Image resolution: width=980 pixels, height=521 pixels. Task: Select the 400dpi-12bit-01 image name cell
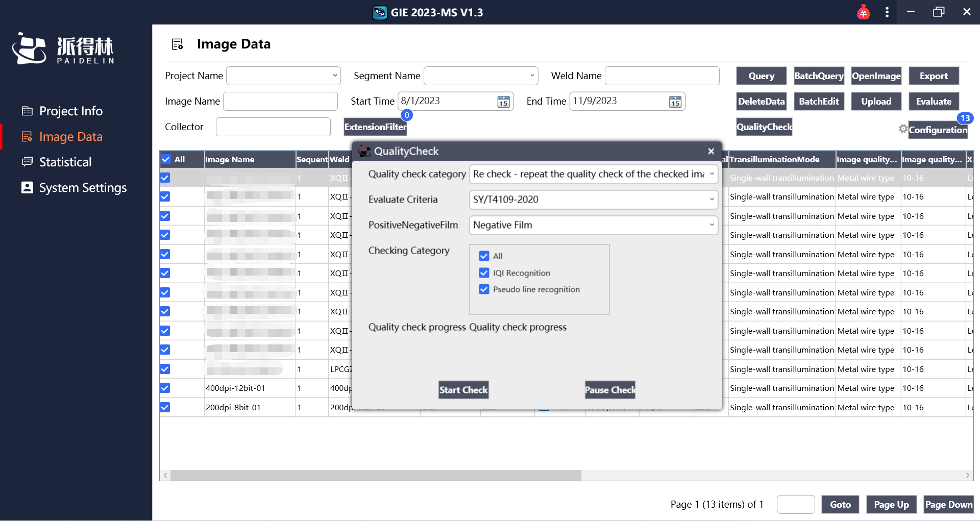tap(250, 388)
